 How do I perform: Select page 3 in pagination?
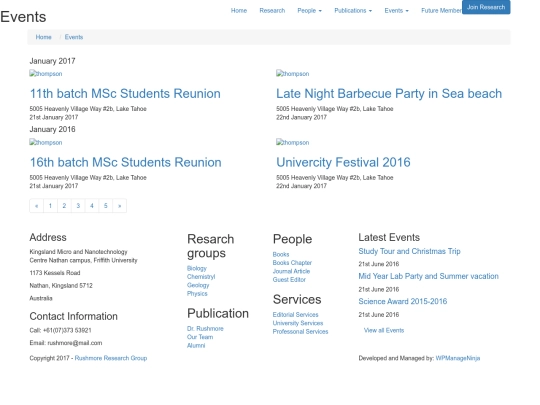tap(78, 206)
